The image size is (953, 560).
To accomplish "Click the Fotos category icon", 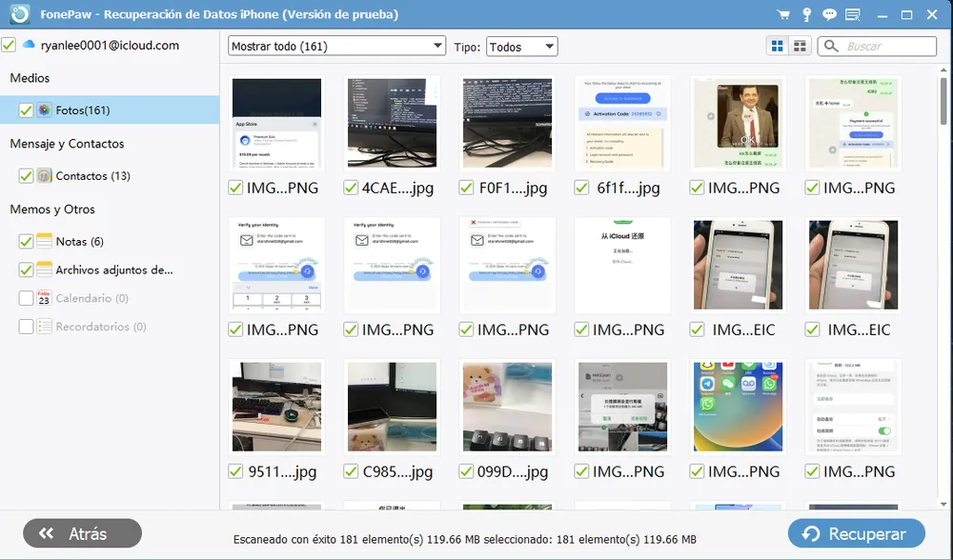I will [x=44, y=110].
